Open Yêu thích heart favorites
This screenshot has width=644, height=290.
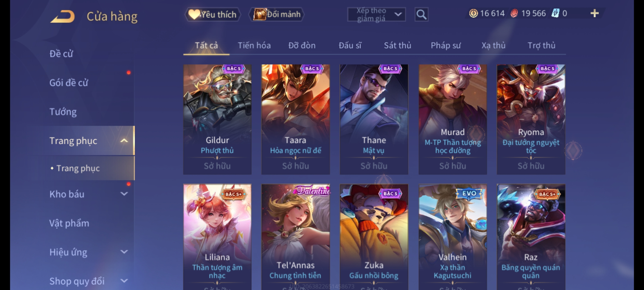(213, 14)
